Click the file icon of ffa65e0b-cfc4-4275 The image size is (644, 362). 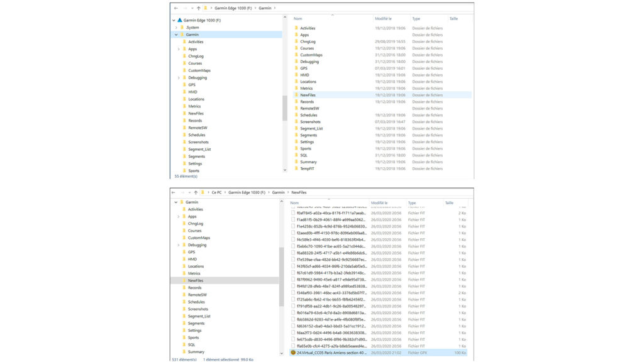tap(293, 346)
